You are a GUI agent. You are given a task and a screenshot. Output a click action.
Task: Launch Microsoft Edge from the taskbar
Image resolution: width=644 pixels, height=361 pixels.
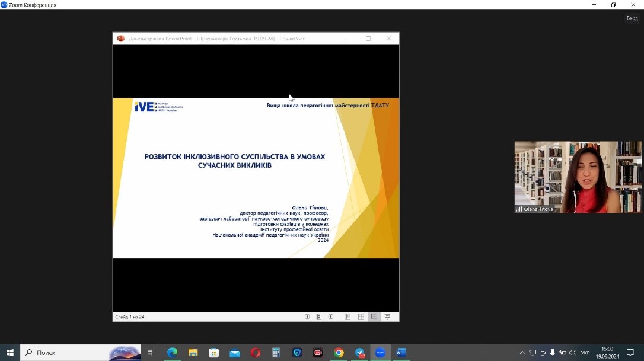pyautogui.click(x=172, y=352)
